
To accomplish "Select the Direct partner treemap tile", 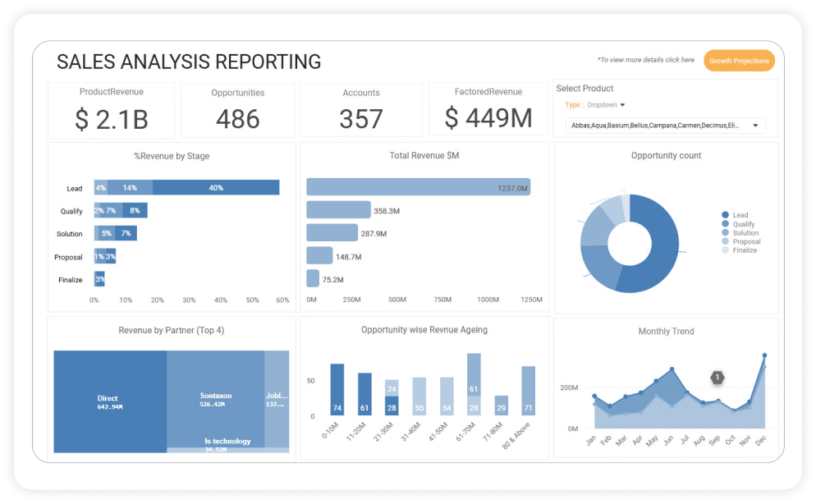I will (110, 398).
